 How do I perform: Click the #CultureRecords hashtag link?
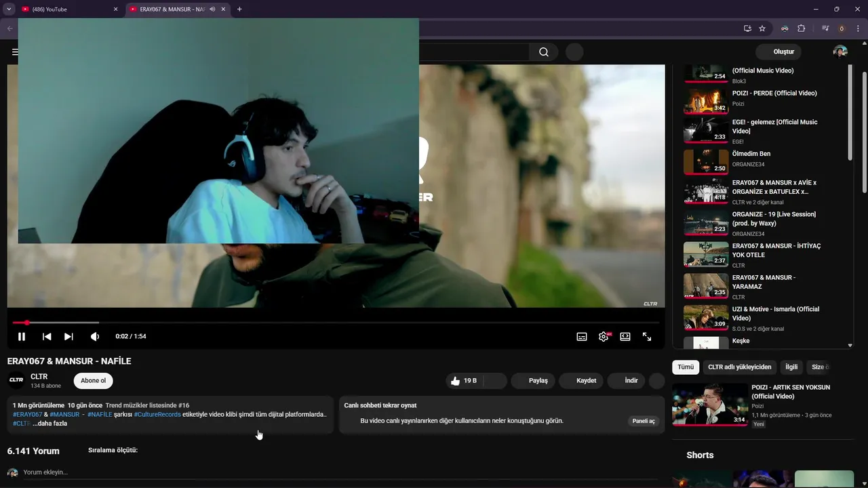tap(157, 414)
